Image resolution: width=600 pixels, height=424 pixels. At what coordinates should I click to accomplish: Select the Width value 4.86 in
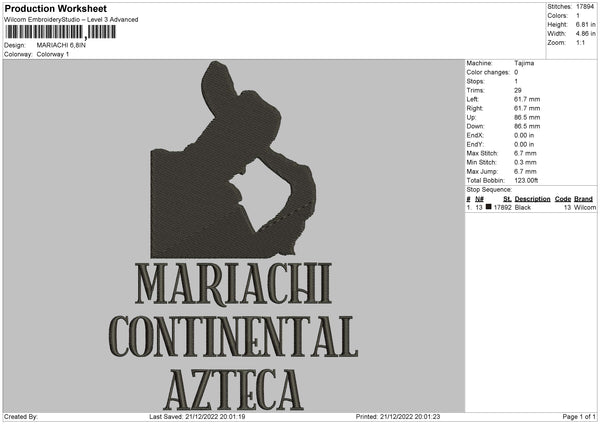point(585,34)
